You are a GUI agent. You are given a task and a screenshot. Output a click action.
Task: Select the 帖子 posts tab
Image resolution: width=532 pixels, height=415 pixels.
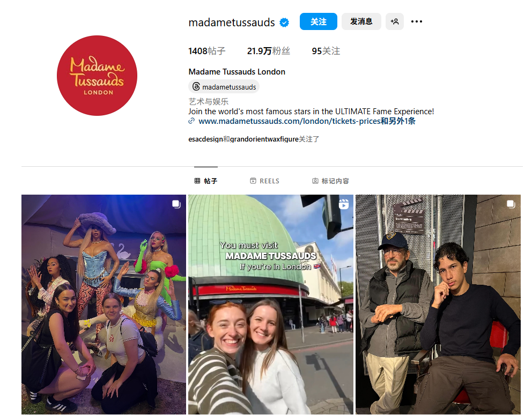[x=206, y=181]
